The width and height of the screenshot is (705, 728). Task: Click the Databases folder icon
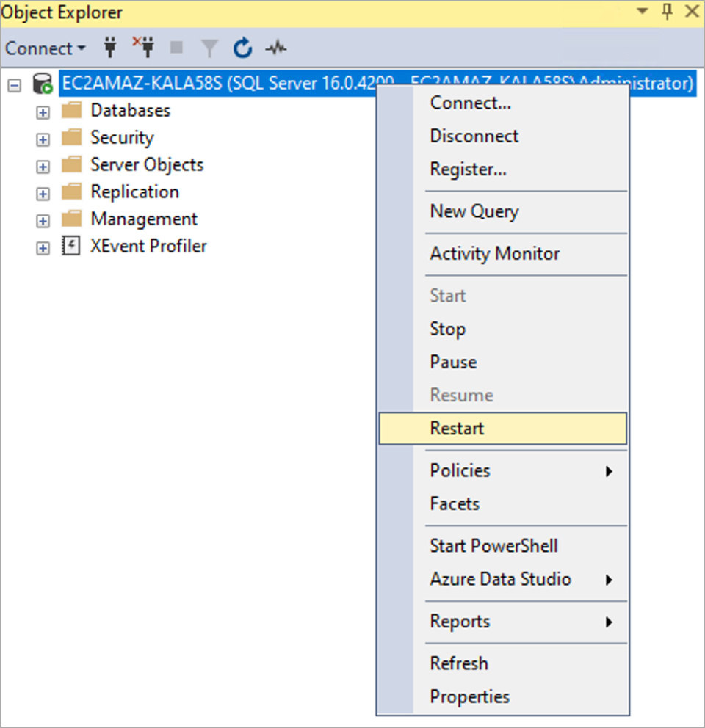71,111
